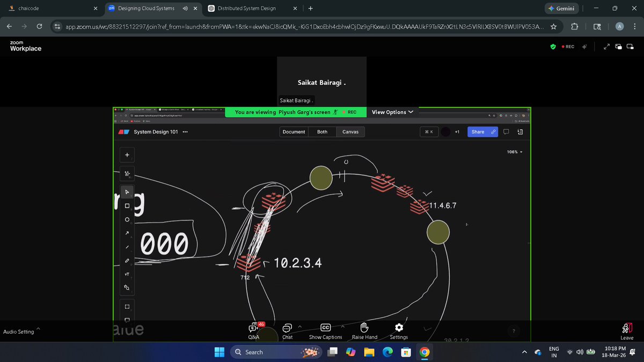Select the frame tool with dashed square
This screenshot has width=644, height=362.
click(x=127, y=307)
